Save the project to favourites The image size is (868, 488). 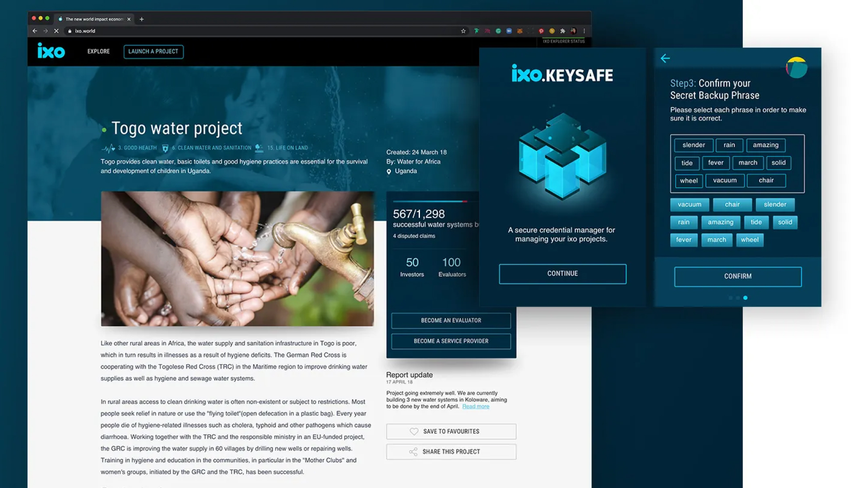pyautogui.click(x=451, y=432)
